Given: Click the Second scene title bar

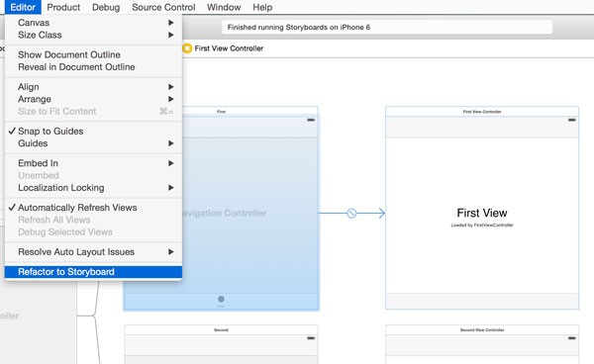Looking at the screenshot, I should point(221,330).
